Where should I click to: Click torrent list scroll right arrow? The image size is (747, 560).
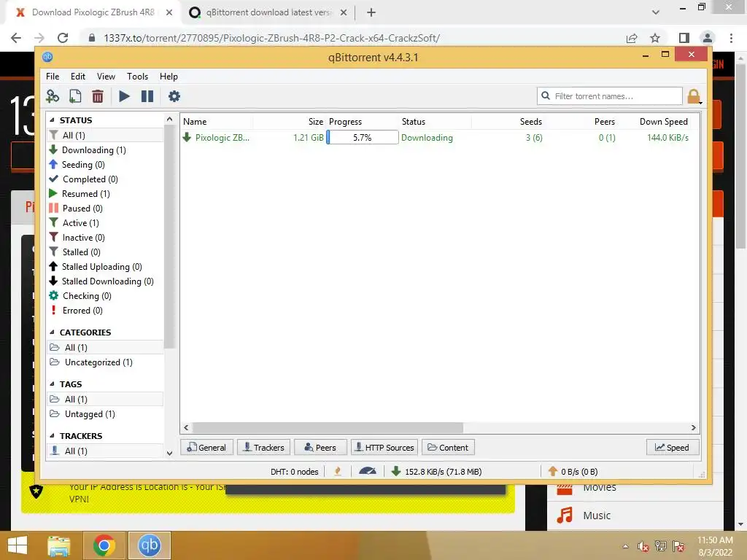pos(693,427)
